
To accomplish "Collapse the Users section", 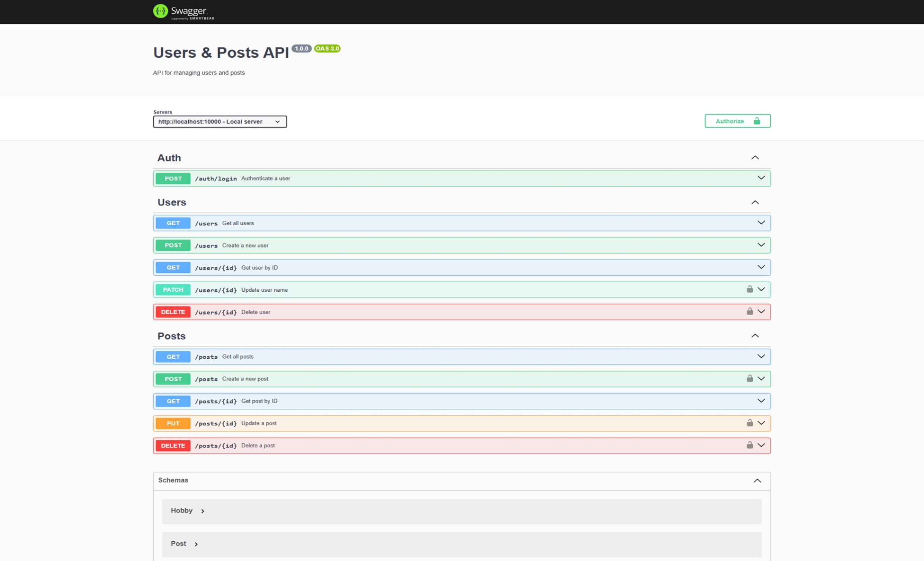I will pyautogui.click(x=755, y=202).
